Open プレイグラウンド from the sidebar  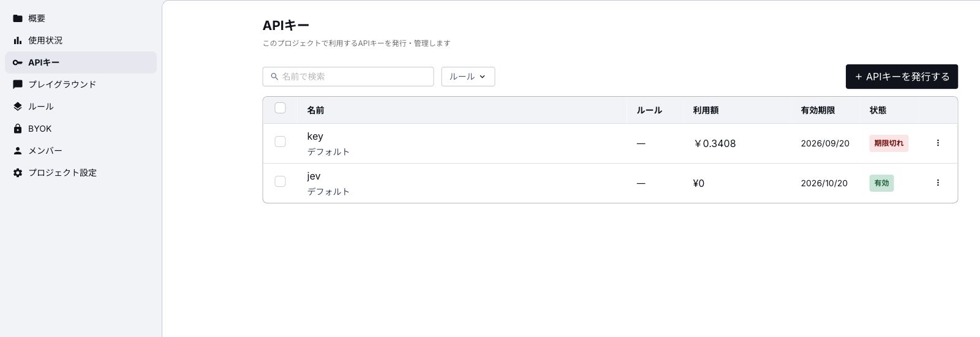pyautogui.click(x=81, y=85)
